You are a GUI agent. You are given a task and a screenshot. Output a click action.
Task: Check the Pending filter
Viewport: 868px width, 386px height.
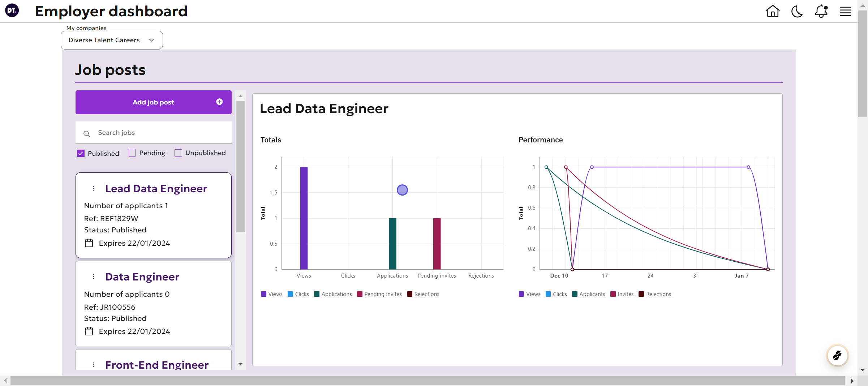132,153
